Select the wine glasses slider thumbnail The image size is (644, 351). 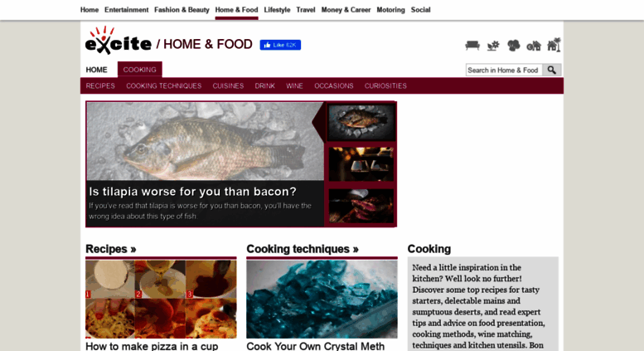[361, 164]
